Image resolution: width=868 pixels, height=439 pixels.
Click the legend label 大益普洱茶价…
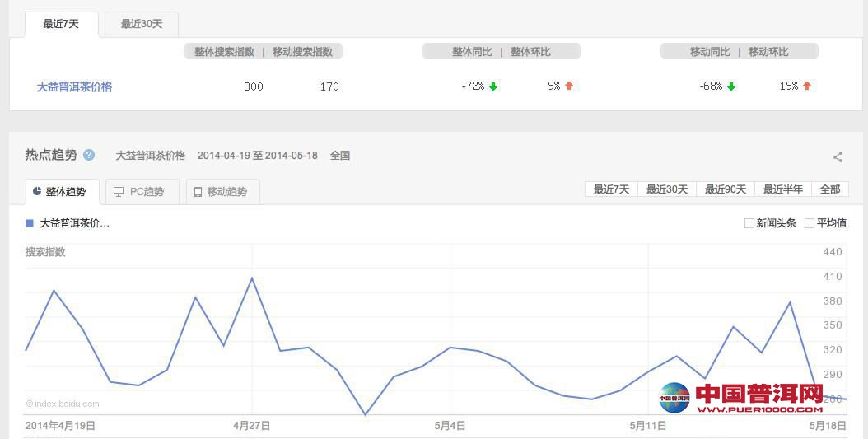click(75, 223)
